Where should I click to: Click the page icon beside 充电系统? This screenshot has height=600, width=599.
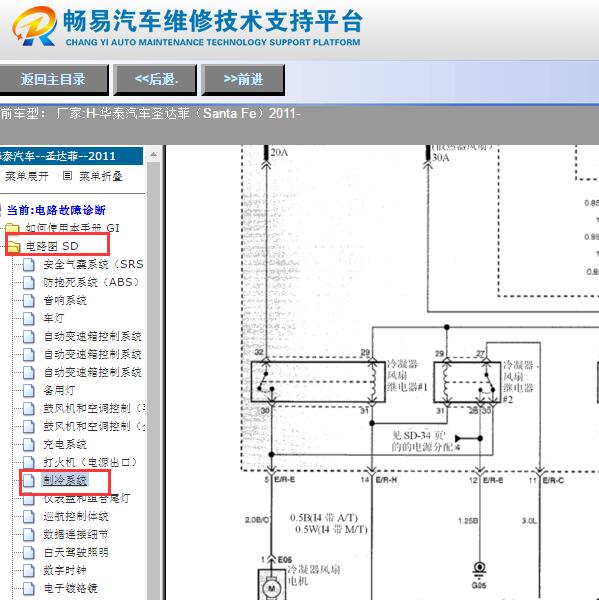click(x=29, y=444)
